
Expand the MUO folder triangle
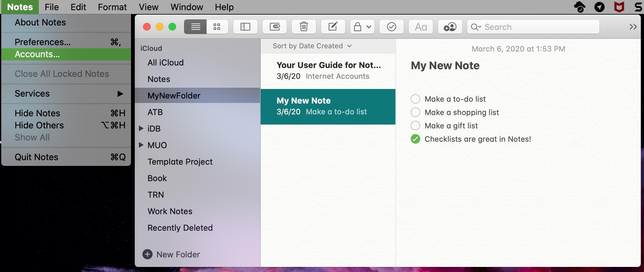[141, 145]
